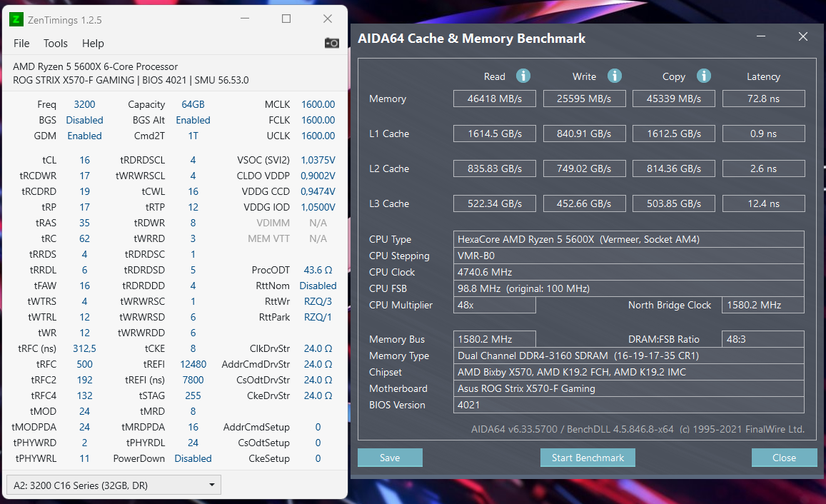826x504 pixels.
Task: Click the CPU Type field HexaCore AMD Ryzen
Action: coord(628,239)
